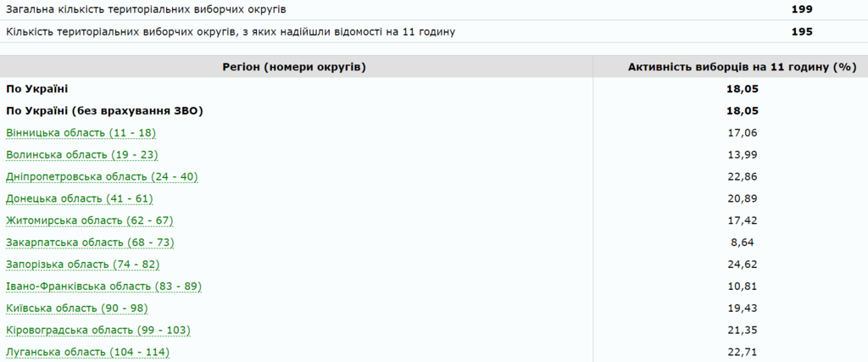Click the Запорізька turnout value 24,62
The height and width of the screenshot is (362, 868).
tap(730, 265)
